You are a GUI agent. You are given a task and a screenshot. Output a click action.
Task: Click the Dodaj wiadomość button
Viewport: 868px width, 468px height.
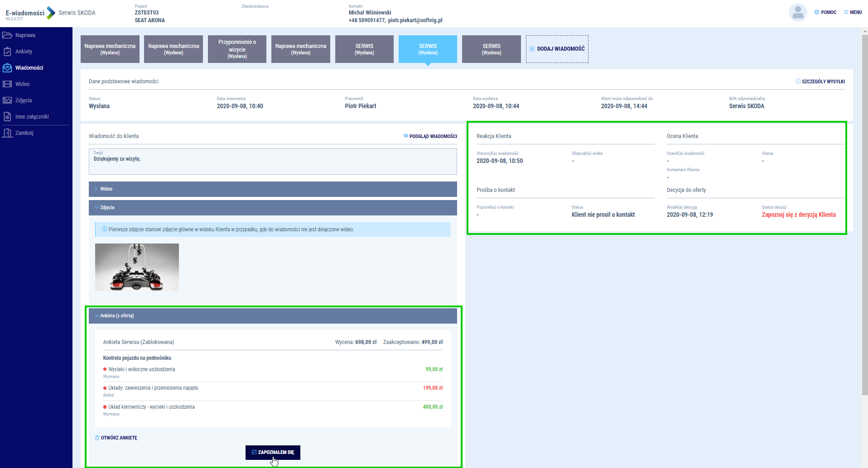pyautogui.click(x=557, y=49)
